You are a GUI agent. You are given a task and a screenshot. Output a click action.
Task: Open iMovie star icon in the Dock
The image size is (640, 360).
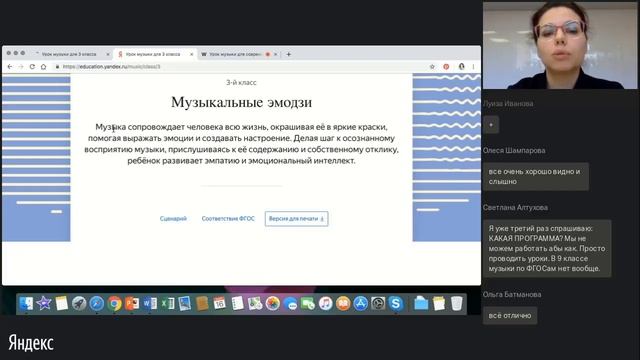[44, 304]
